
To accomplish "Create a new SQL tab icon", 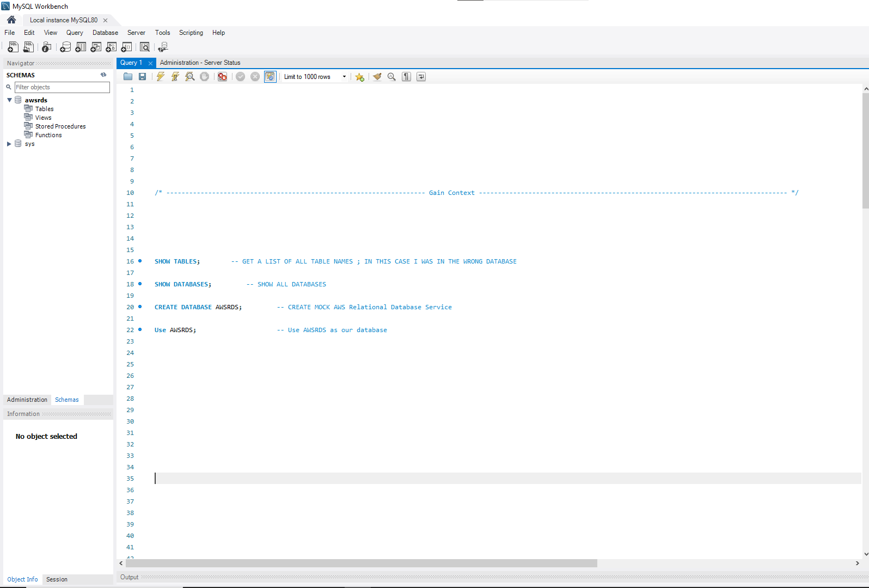I will tap(13, 47).
